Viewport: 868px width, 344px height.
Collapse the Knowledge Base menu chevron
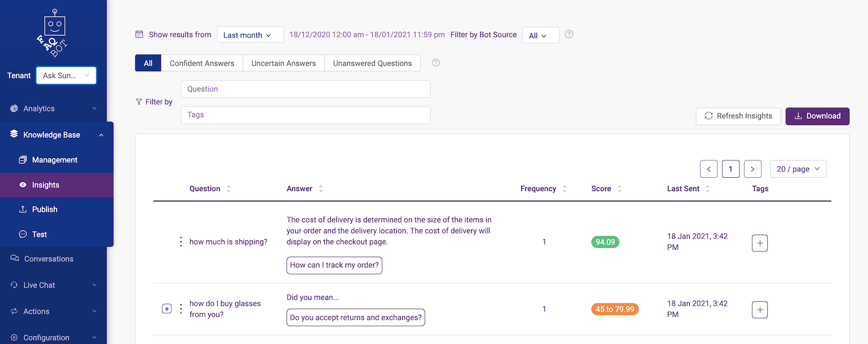click(x=101, y=135)
